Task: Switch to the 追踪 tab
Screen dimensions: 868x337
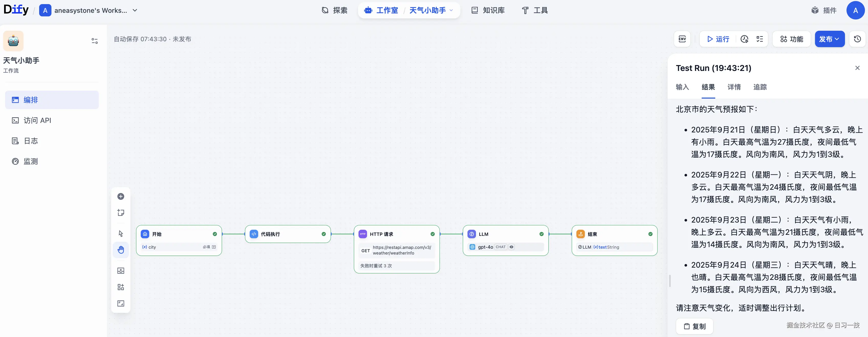Action: click(x=759, y=87)
